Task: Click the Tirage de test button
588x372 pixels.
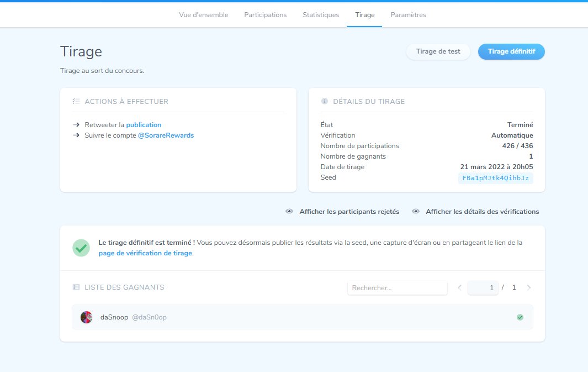Action: (x=438, y=51)
